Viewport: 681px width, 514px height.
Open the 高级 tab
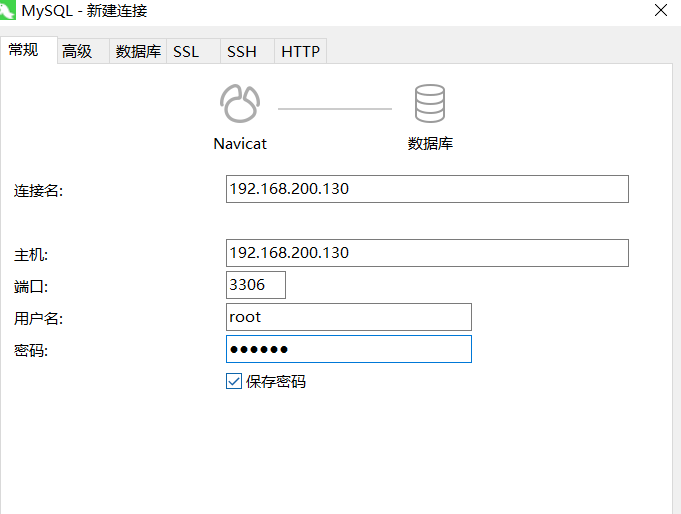click(83, 51)
